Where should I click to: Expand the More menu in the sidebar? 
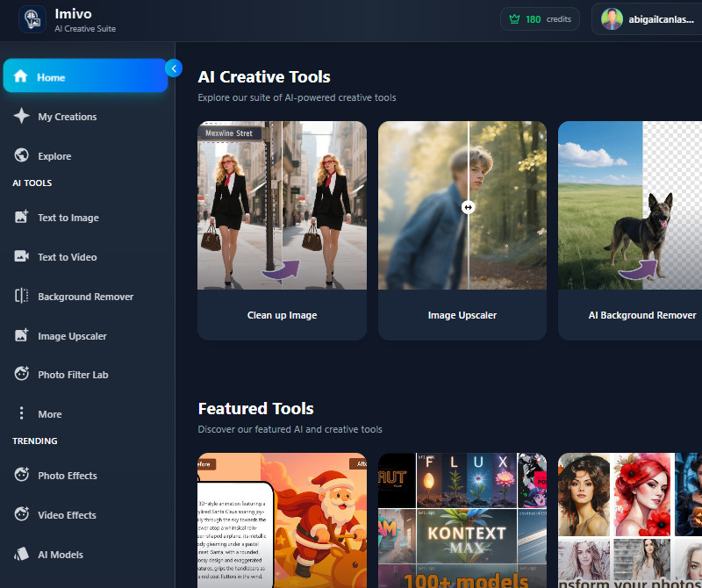21,412
